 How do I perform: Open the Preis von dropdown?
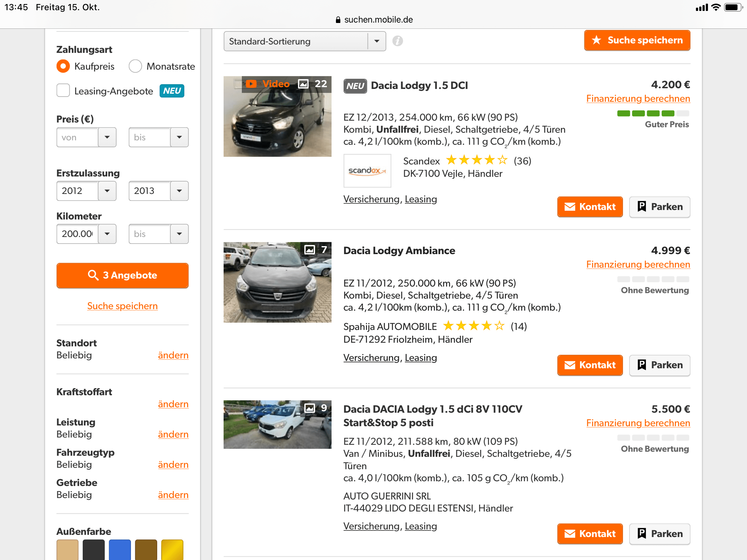click(86, 137)
